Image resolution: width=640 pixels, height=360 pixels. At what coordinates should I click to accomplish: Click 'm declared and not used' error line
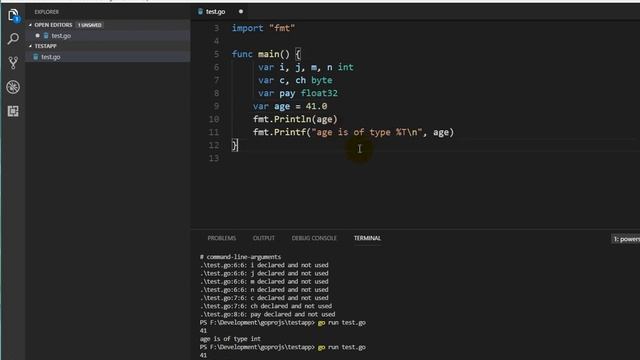(x=264, y=281)
